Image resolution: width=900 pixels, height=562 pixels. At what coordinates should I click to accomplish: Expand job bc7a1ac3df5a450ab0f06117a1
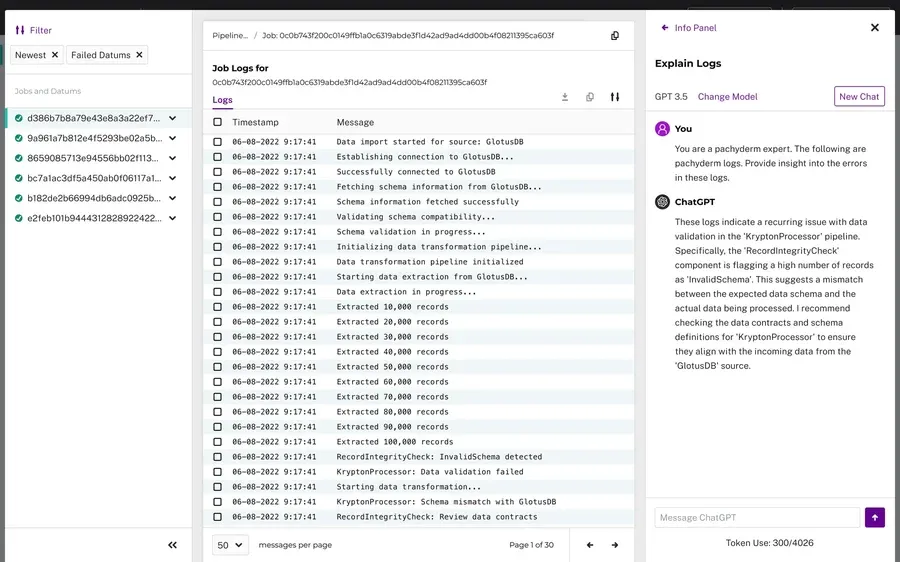[x=172, y=178]
